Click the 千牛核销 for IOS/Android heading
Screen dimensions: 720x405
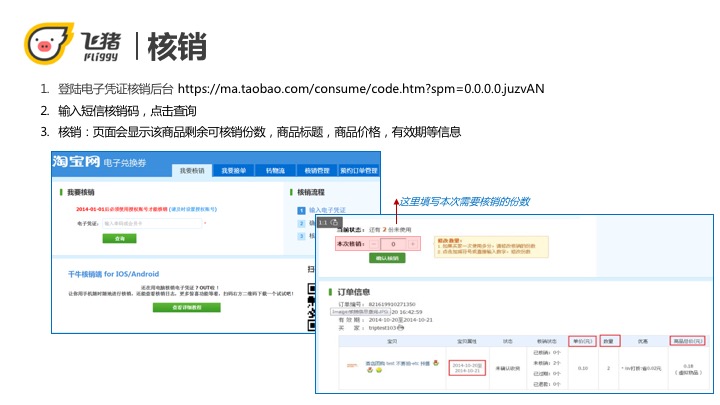[x=113, y=274]
